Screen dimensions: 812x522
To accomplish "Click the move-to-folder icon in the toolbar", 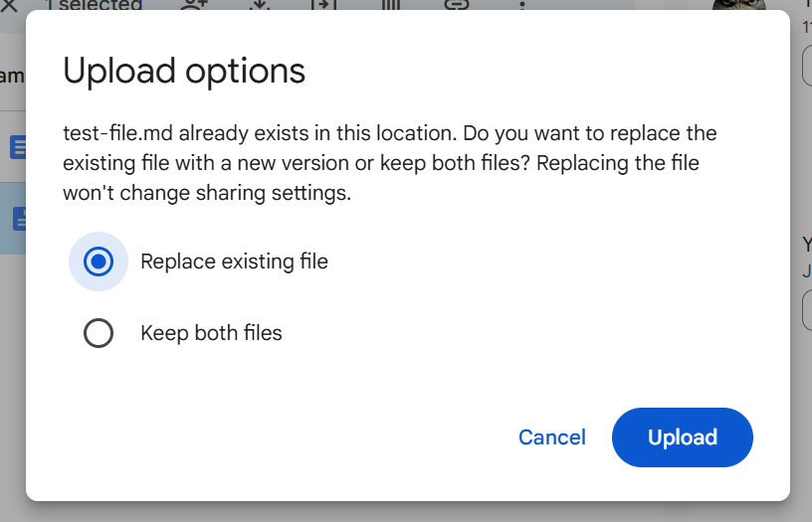I will 324,5.
